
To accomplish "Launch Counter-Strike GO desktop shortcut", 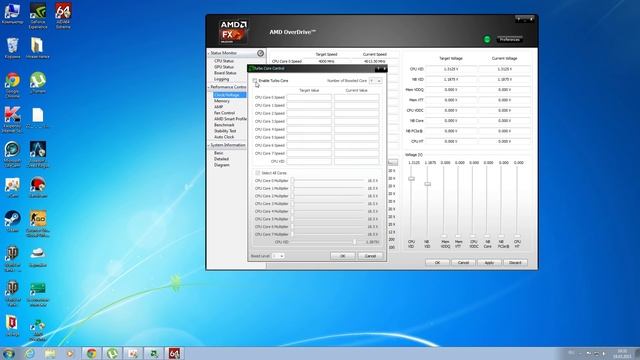I will (38, 224).
